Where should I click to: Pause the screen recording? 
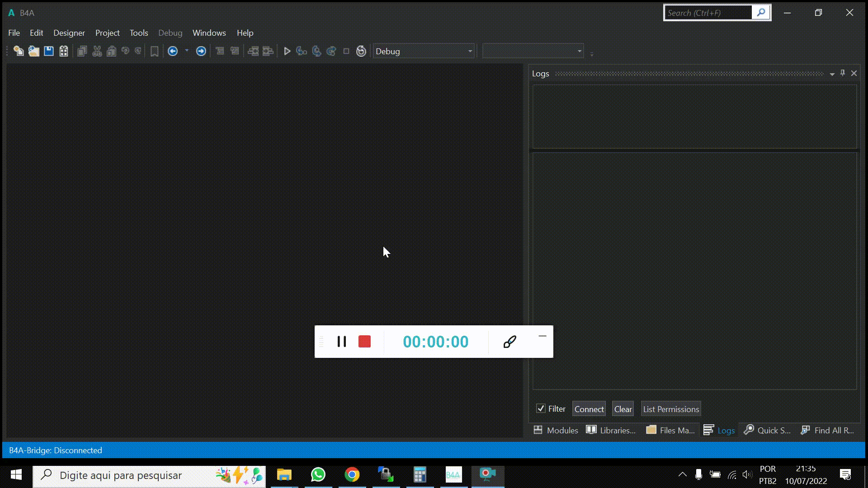point(342,342)
